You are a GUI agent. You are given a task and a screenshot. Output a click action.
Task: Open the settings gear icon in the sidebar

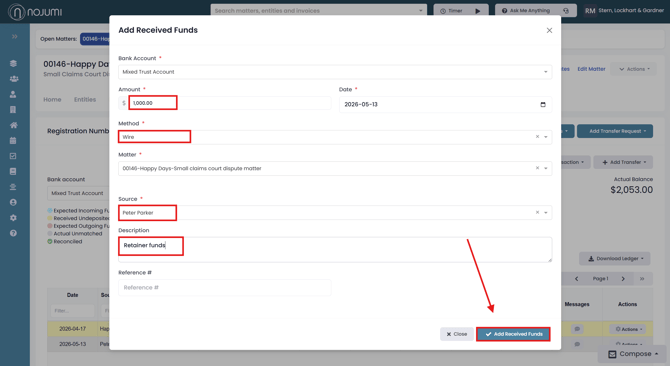click(13, 218)
